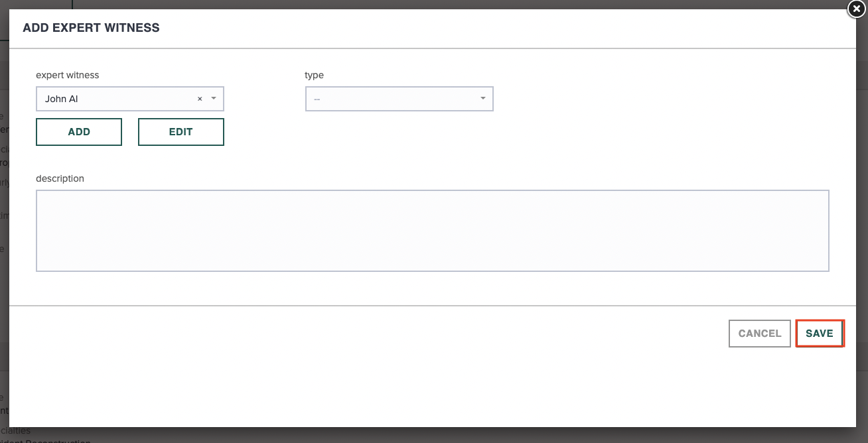
Task: Cancel adding the expert witness
Action: click(x=760, y=334)
